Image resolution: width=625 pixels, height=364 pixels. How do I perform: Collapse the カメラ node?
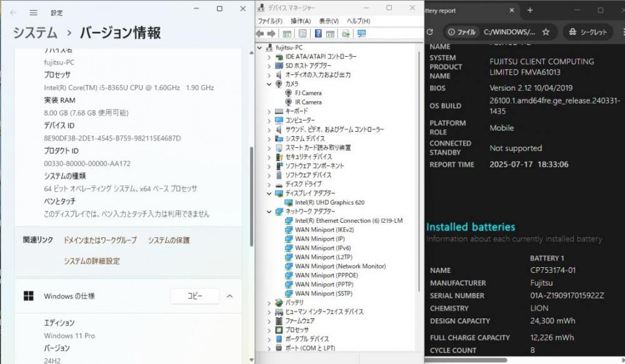[269, 84]
